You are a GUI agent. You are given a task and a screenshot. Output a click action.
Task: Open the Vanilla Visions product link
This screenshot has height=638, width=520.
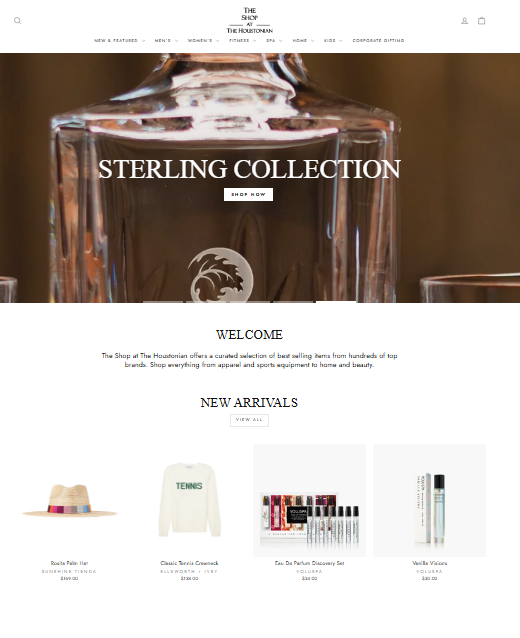(429, 563)
